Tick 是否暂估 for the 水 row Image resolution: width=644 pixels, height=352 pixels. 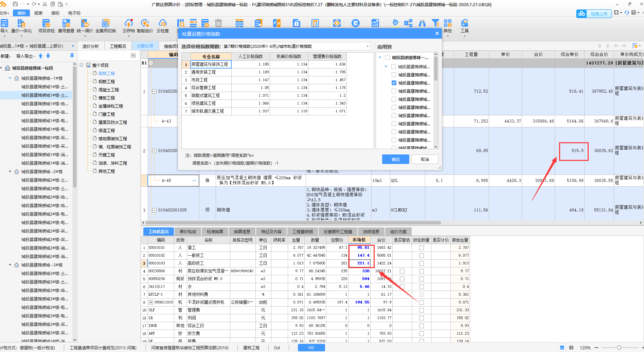click(x=402, y=287)
